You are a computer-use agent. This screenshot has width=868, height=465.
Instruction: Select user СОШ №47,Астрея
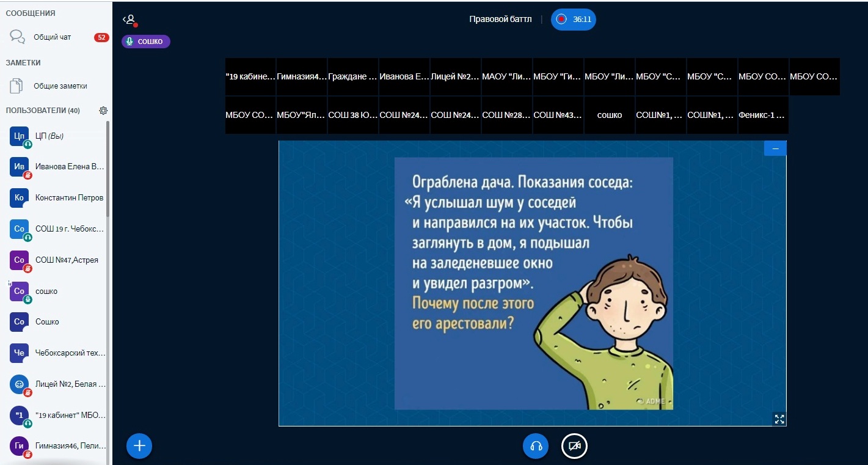(56, 260)
